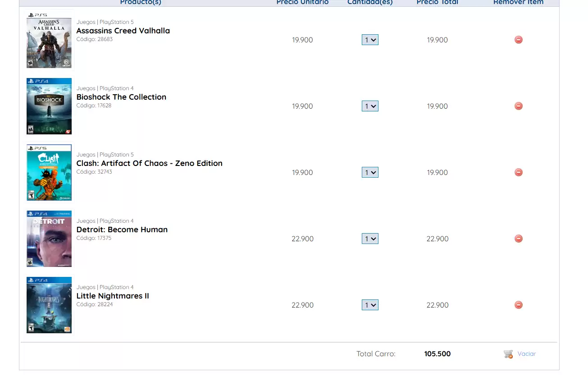The image size is (588, 377).
Task: View Assassins Creed Valhalla cover image
Action: 49,40
